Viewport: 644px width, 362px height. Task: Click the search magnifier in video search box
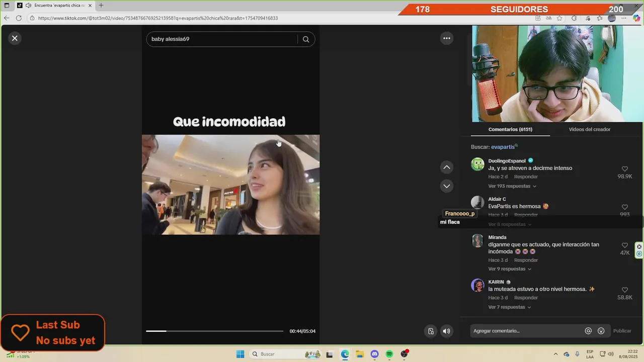point(305,39)
